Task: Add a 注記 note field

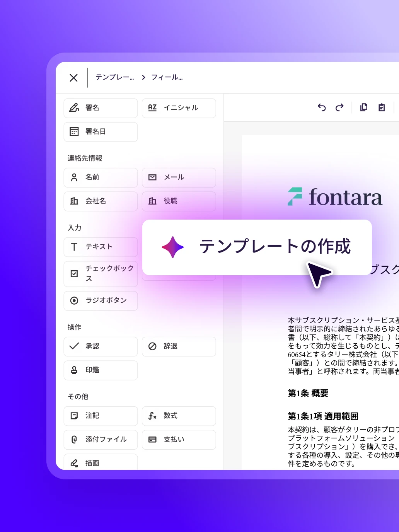Action: [x=101, y=416]
